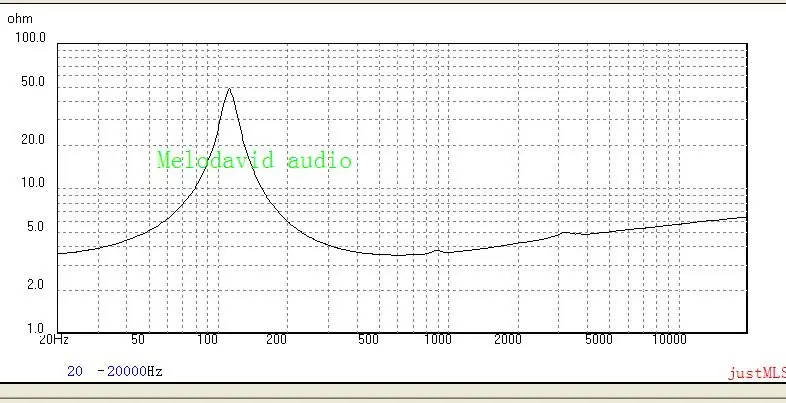Viewport: 786px width, 403px height.
Task: Click the 5.0 impedance axis label
Action: (35, 227)
